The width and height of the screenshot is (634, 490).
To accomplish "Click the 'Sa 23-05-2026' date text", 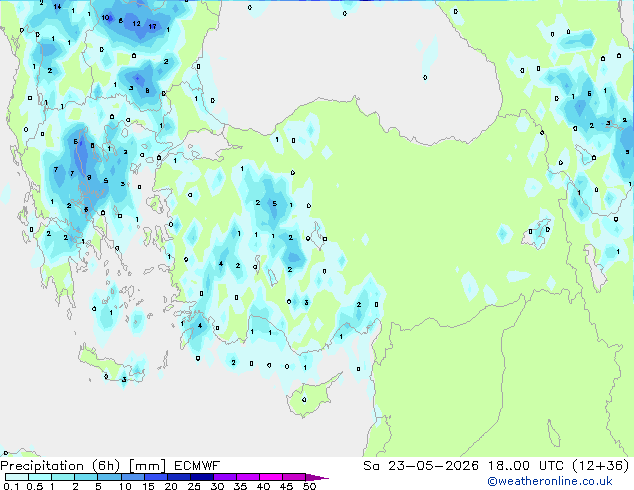I will (x=421, y=466).
